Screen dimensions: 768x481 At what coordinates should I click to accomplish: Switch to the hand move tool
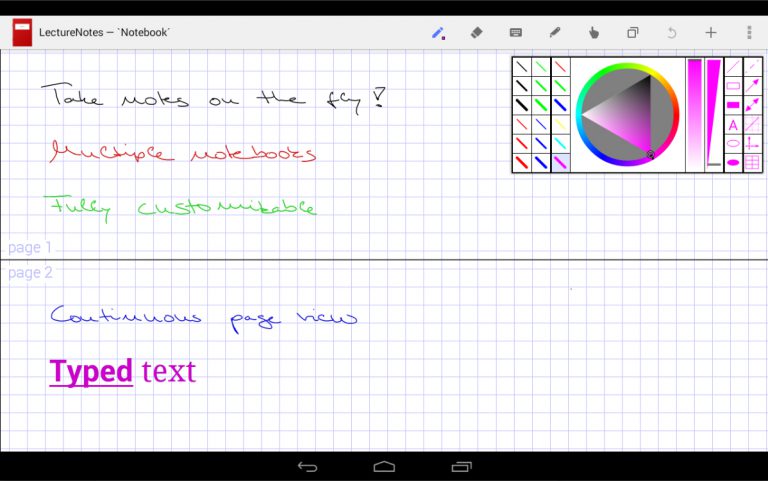click(594, 33)
